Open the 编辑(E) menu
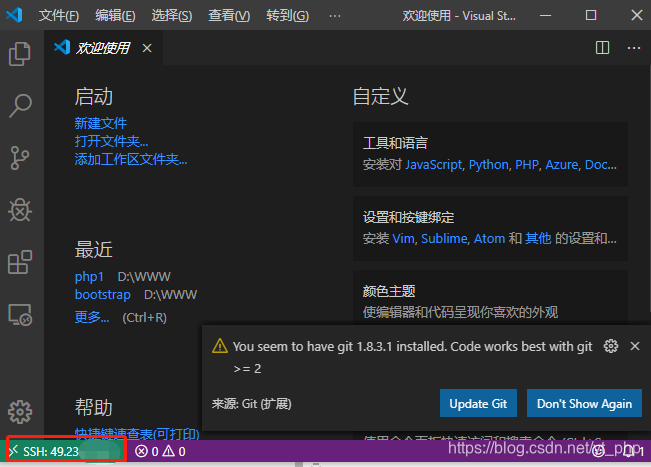The height and width of the screenshot is (467, 651). (115, 16)
